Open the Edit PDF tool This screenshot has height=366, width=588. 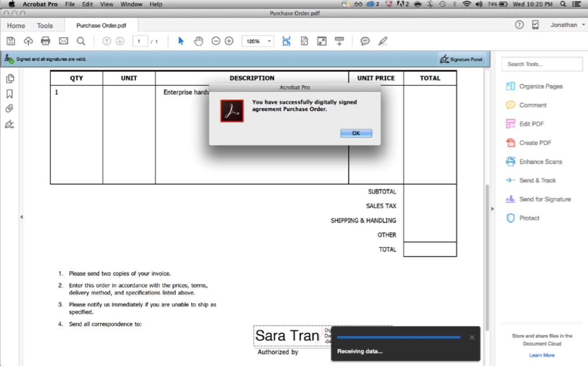tap(525, 124)
